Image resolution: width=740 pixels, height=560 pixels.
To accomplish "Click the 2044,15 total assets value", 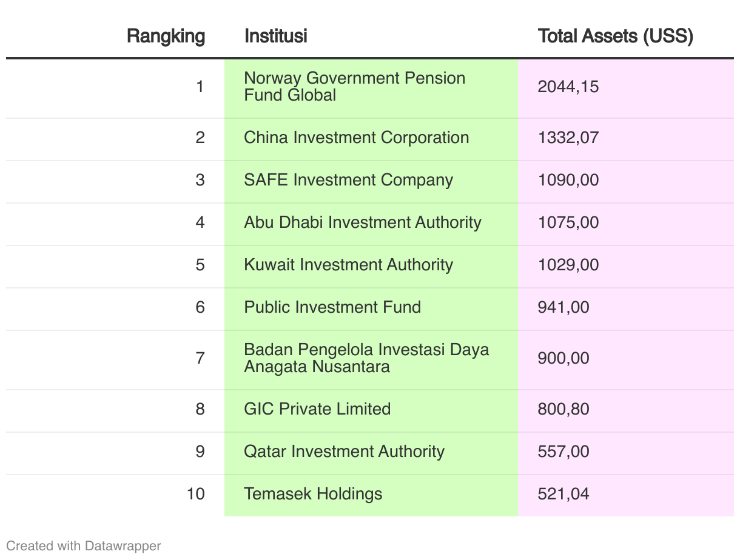I will tap(568, 87).
